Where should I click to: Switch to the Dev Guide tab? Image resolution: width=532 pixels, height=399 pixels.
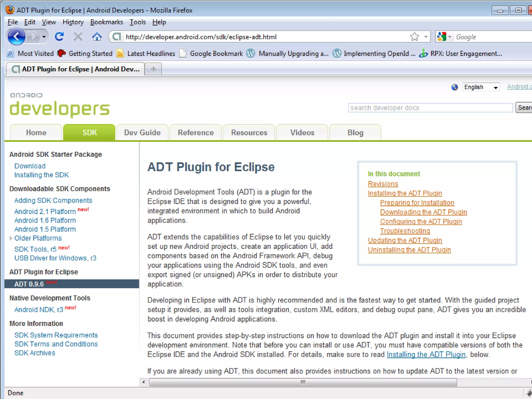coord(142,132)
